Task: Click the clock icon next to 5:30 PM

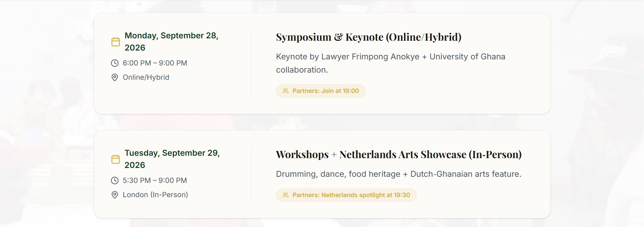Action: pos(115,181)
